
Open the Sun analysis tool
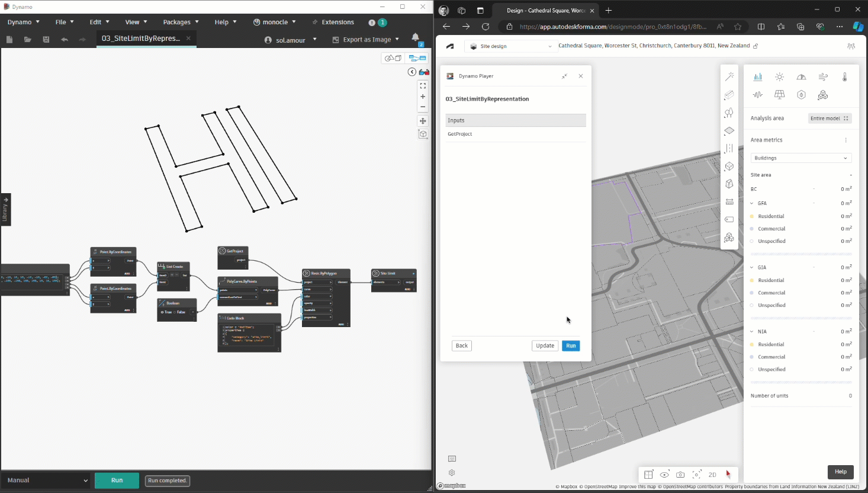pos(779,77)
